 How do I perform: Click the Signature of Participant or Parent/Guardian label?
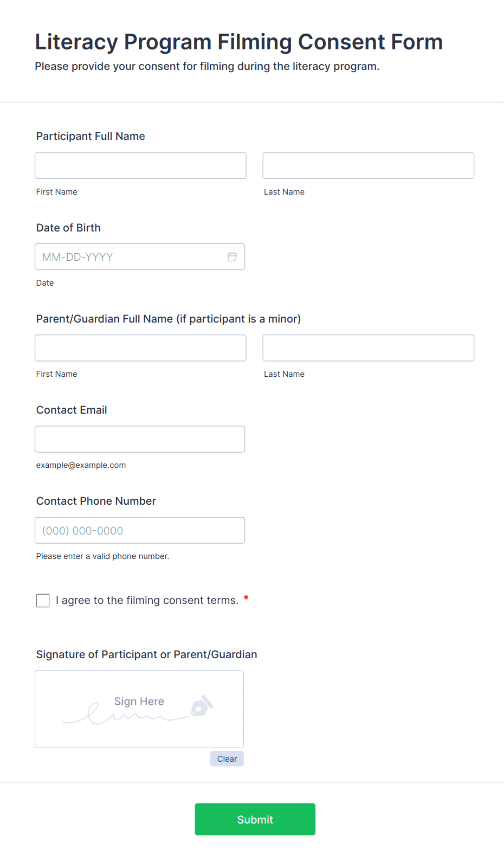(x=146, y=654)
